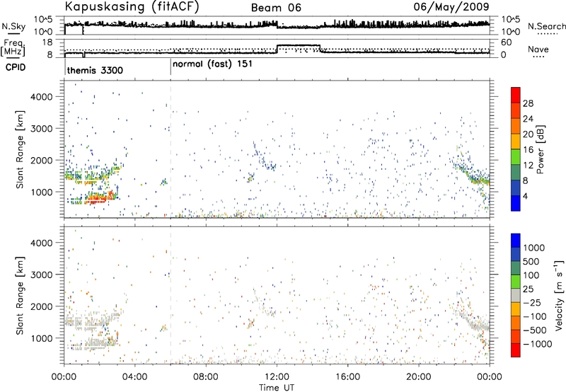Click the '−1000' label on the Velocity scale
Screen dimensions: 566x392
pyautogui.click(x=537, y=344)
